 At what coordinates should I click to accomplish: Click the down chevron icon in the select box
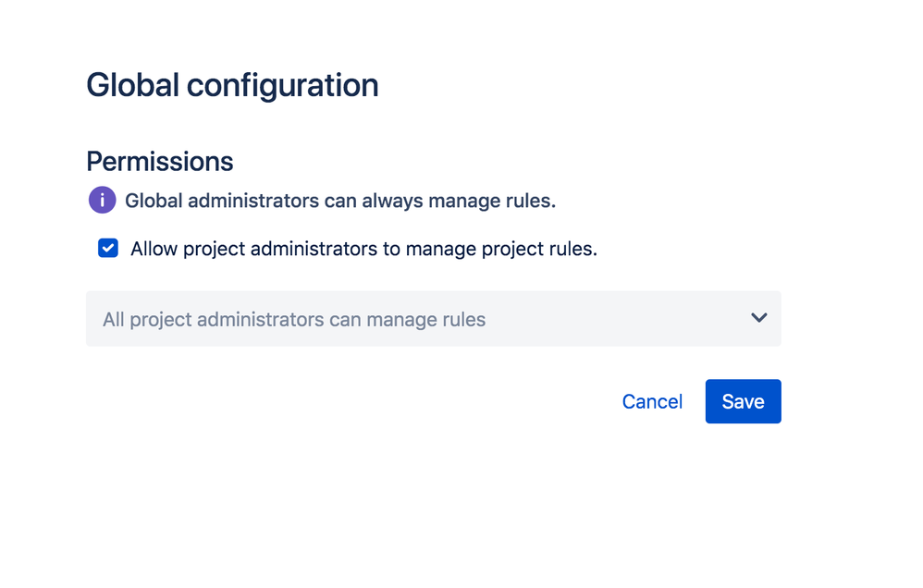click(x=758, y=318)
